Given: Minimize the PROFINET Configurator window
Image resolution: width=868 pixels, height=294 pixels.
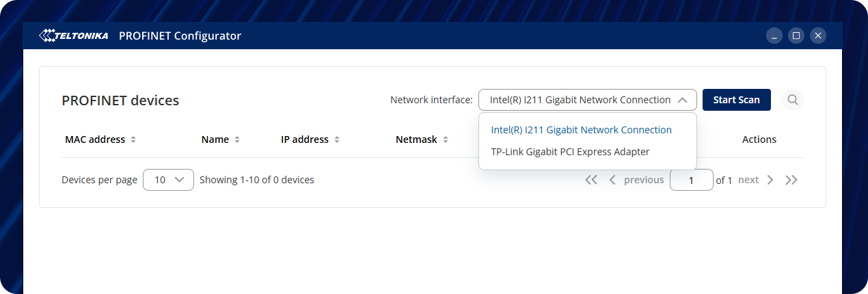Looking at the screenshot, I should coord(774,36).
